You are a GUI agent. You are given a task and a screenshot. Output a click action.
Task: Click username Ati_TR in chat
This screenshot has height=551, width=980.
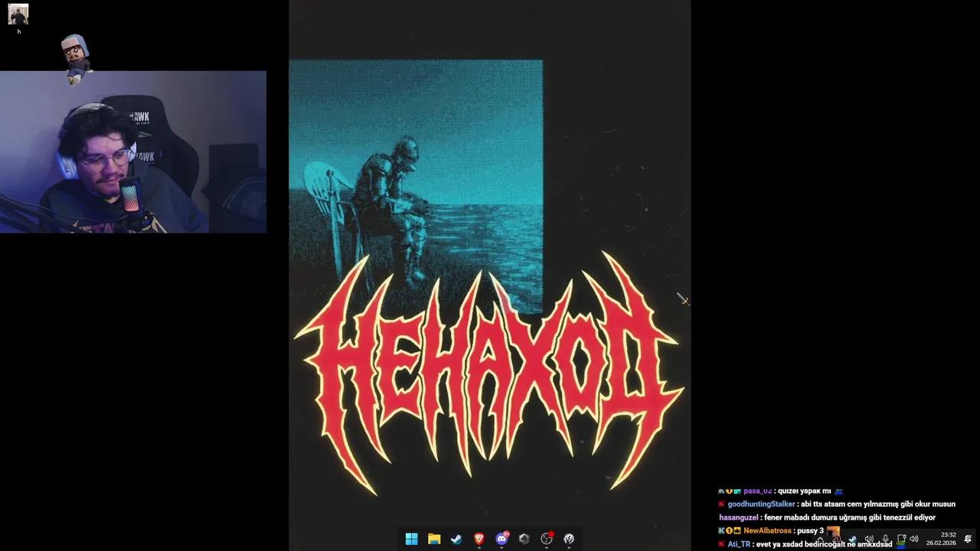(x=739, y=544)
